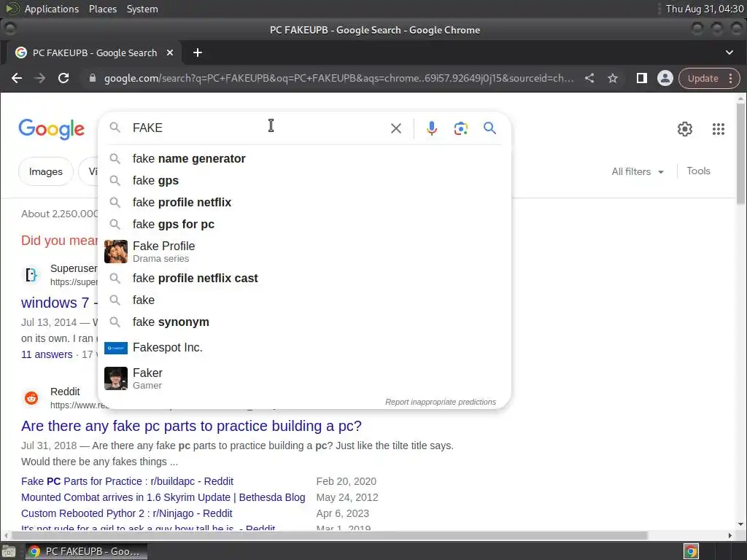Open the Reddit result favicon
747x560 pixels.
pos(31,398)
